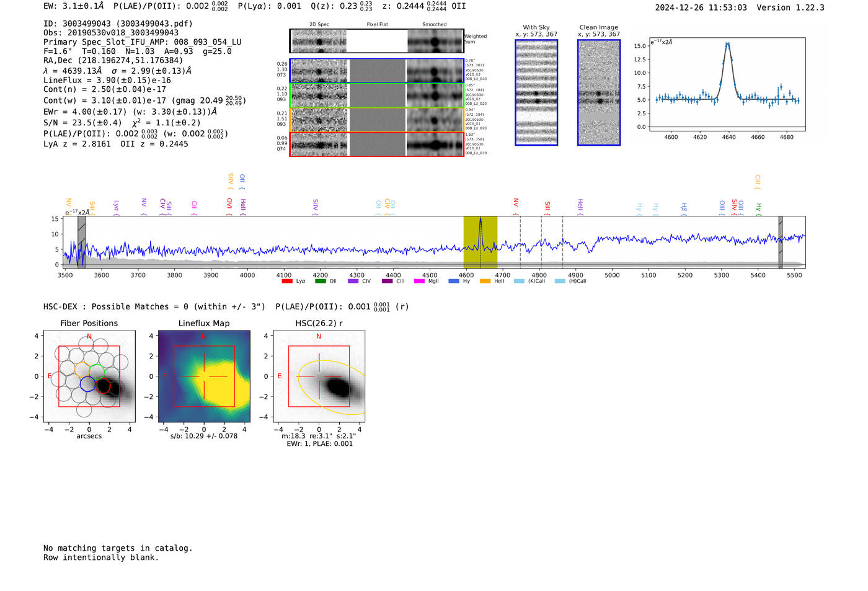
Task: Click the Hγ blue legend swatch
Action: pyautogui.click(x=454, y=281)
